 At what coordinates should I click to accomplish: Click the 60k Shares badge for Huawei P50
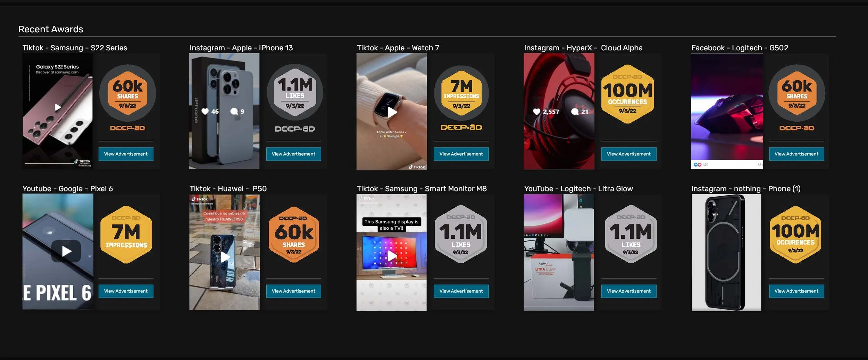pos(294,235)
